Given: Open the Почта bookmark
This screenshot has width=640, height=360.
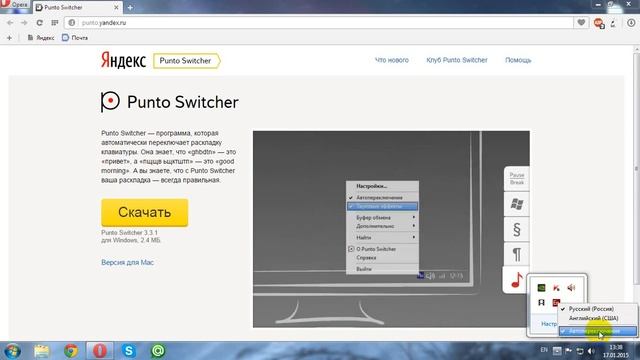Looking at the screenshot, I should (75, 38).
